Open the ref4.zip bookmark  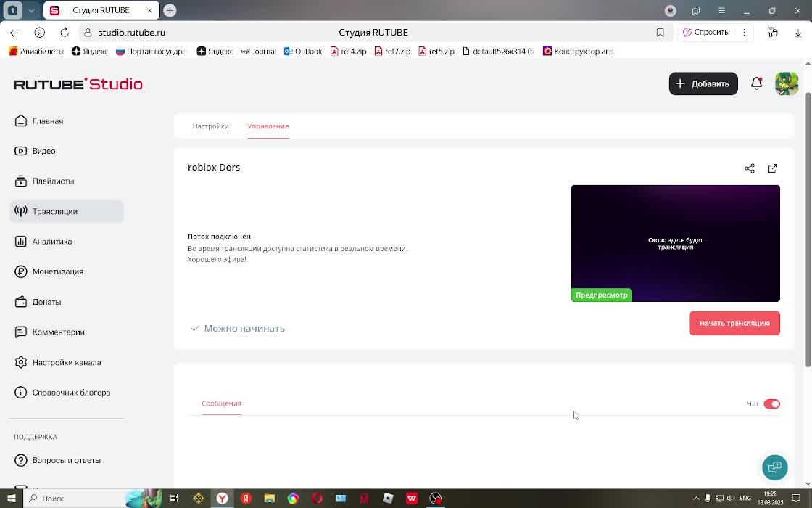click(349, 52)
